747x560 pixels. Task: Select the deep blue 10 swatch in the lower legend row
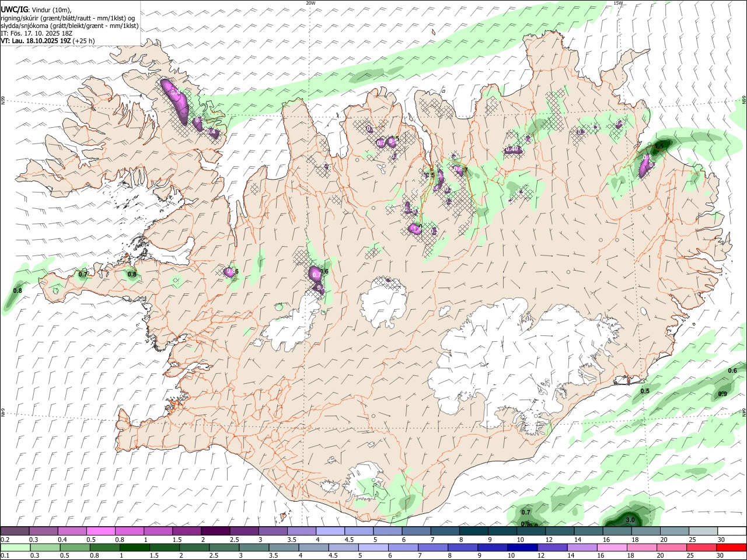[522, 547]
